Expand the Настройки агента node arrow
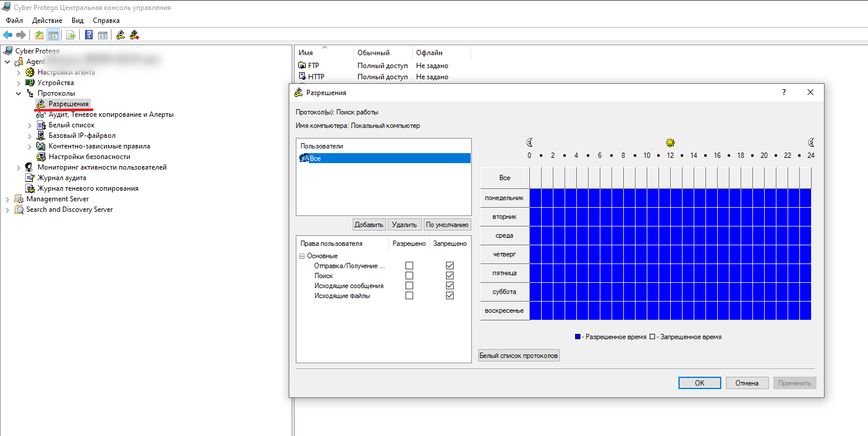This screenshot has width=868, height=436. click(18, 72)
